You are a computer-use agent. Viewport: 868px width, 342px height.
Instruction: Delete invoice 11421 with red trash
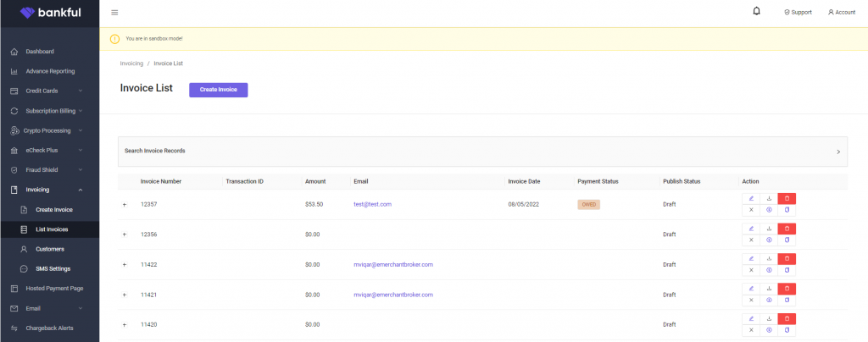tap(787, 289)
